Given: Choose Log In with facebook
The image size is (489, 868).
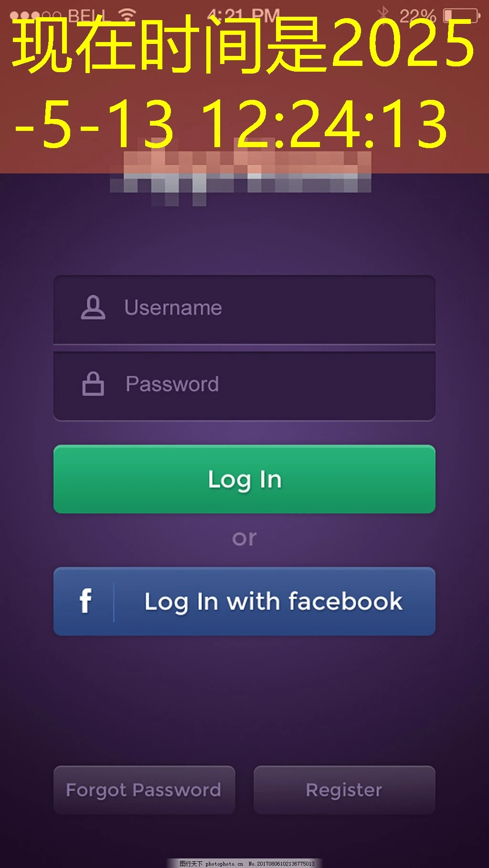Looking at the screenshot, I should (x=244, y=601).
